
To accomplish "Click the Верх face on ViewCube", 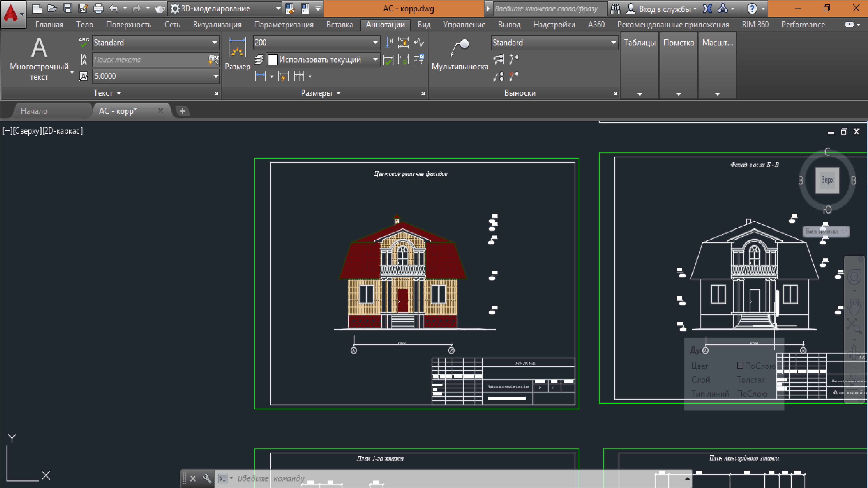I will pyautogui.click(x=827, y=180).
